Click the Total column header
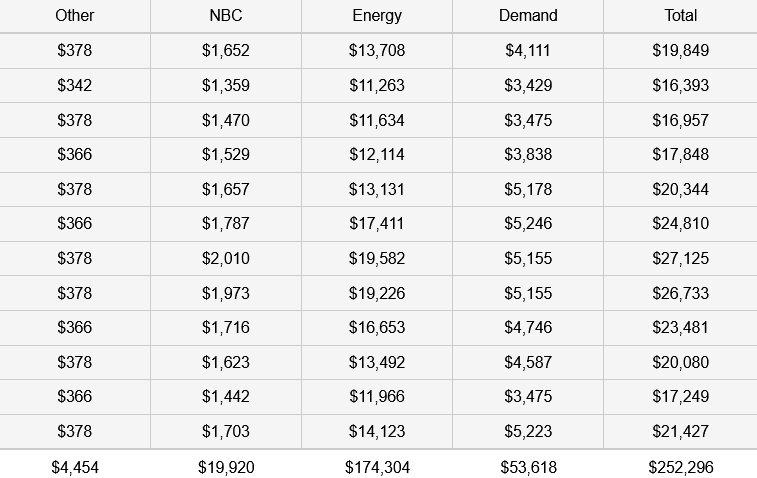The height and width of the screenshot is (478, 757). pyautogui.click(x=681, y=15)
